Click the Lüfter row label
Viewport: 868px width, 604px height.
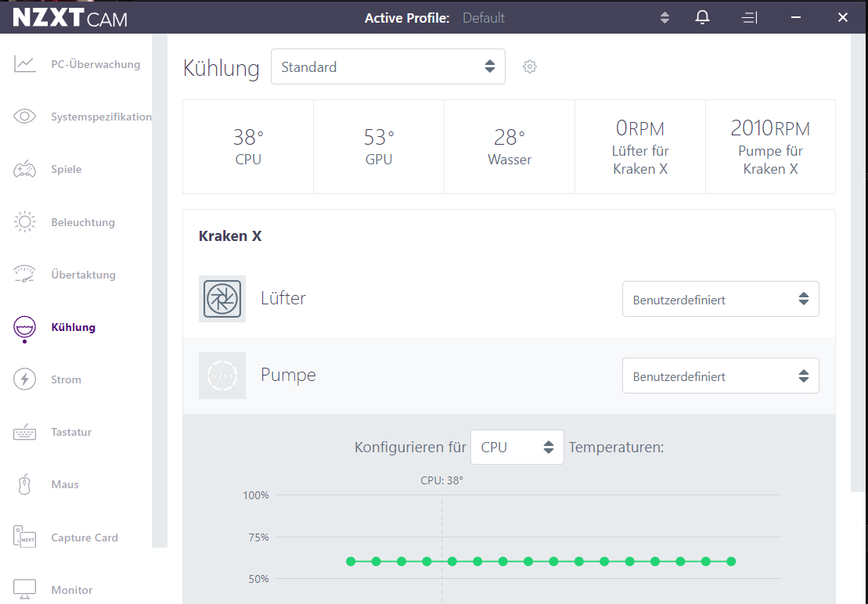283,298
